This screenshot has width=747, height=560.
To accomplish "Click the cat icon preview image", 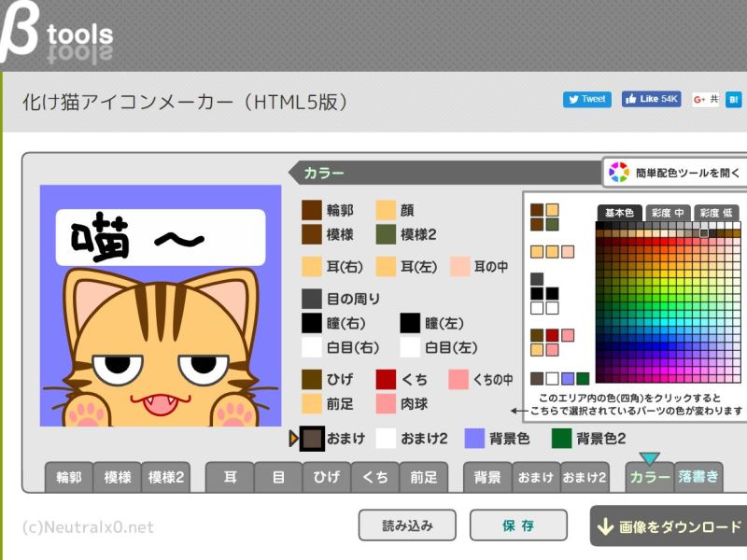I will [x=161, y=306].
